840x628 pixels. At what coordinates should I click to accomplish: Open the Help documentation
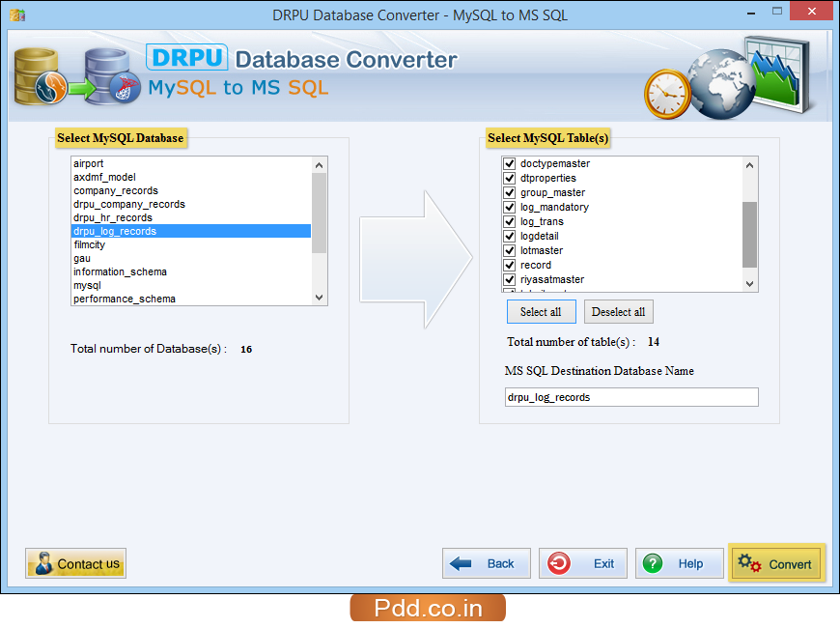[x=680, y=563]
